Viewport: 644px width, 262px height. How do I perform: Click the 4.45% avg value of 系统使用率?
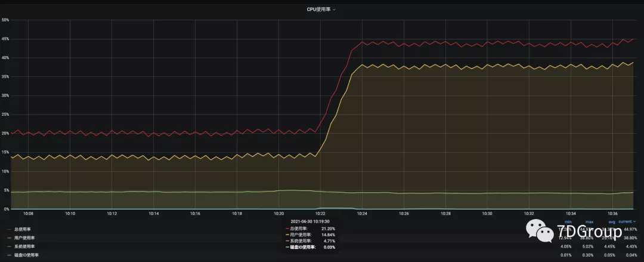(x=610, y=246)
